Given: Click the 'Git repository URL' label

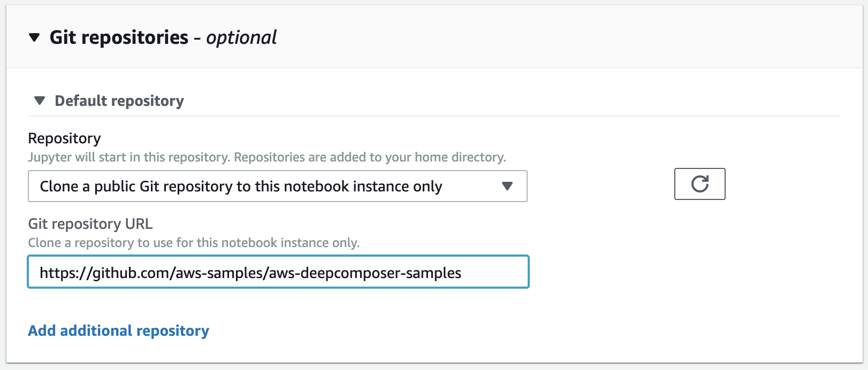Looking at the screenshot, I should [90, 223].
